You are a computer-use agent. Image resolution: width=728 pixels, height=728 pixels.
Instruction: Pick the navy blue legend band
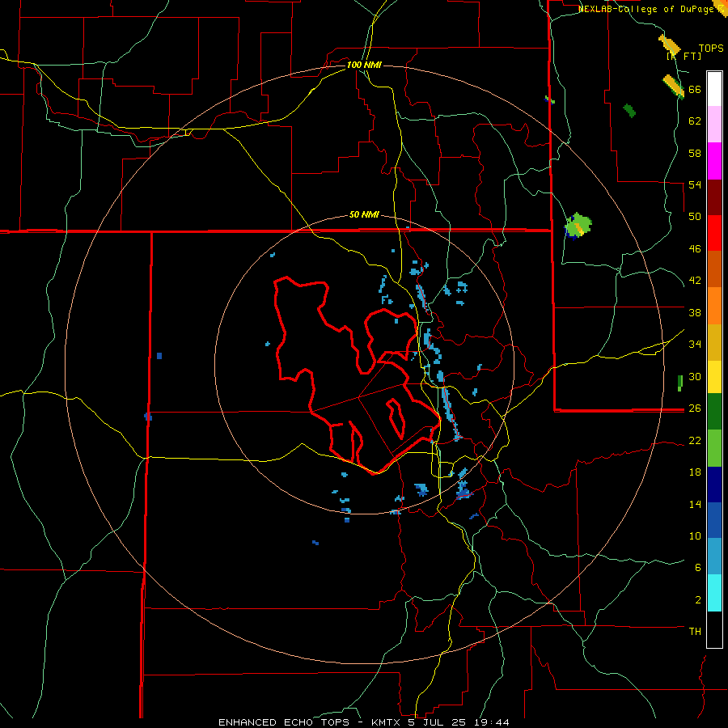pyautogui.click(x=714, y=485)
